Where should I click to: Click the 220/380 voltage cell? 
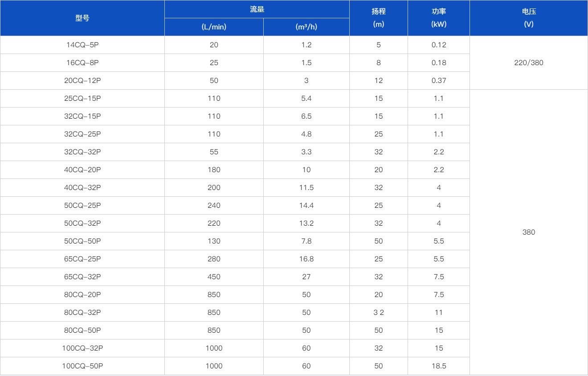tap(528, 62)
